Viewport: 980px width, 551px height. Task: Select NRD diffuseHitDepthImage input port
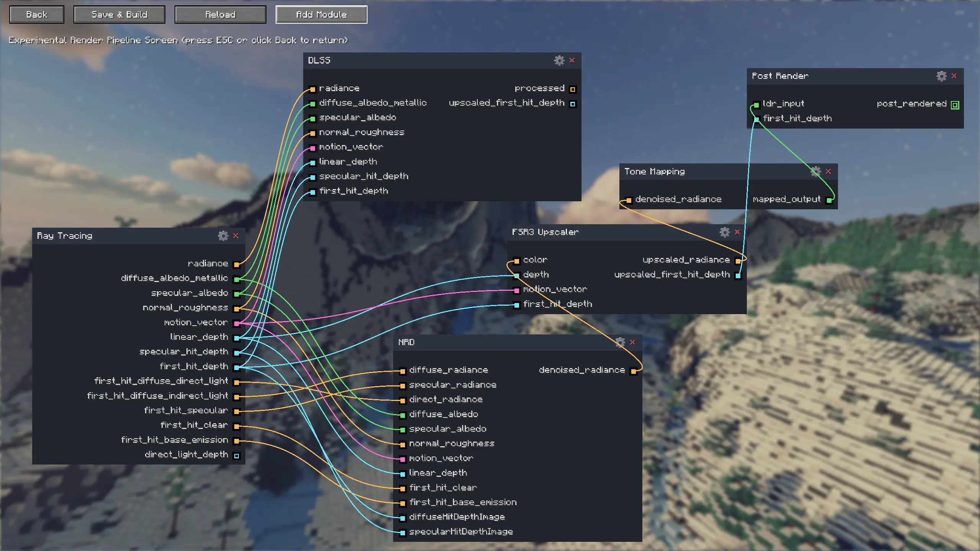(402, 518)
